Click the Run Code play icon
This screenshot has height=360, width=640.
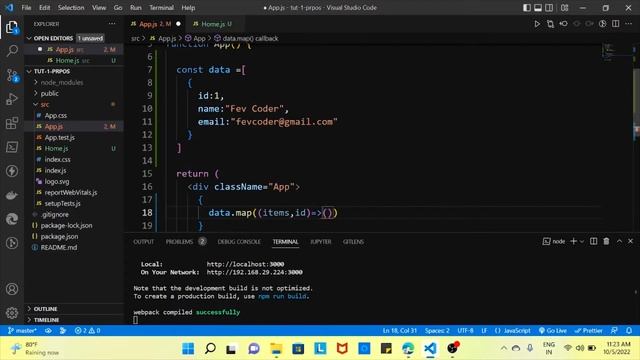537,24
